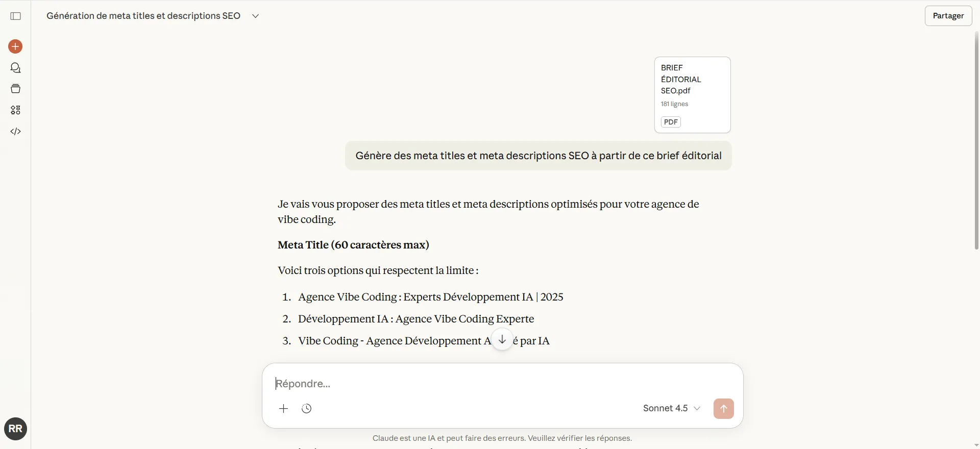Open the Projects icon in sidebar
Screen dimensions: 980x449
pyautogui.click(x=15, y=89)
